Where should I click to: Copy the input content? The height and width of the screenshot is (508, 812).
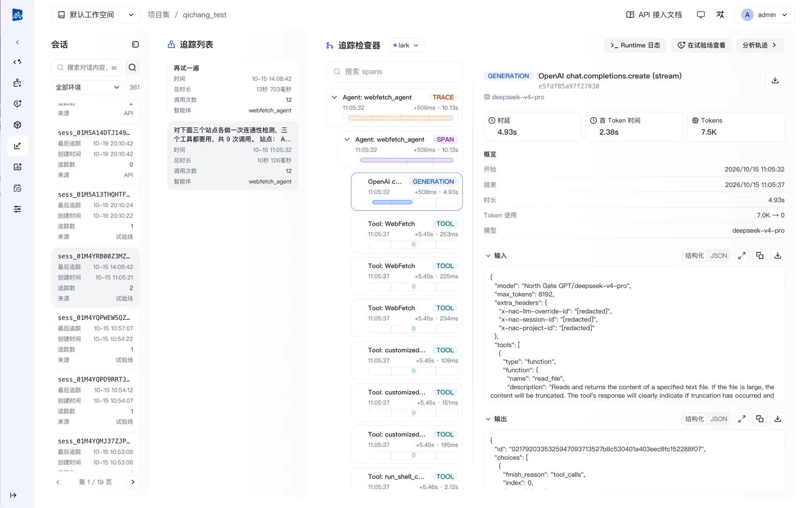click(760, 256)
